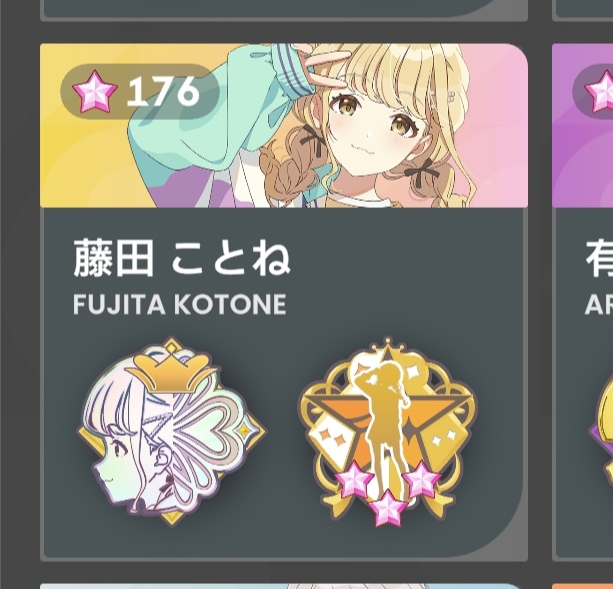Click the 藤田 ことね name heading
613x589 pixels.
(x=182, y=259)
